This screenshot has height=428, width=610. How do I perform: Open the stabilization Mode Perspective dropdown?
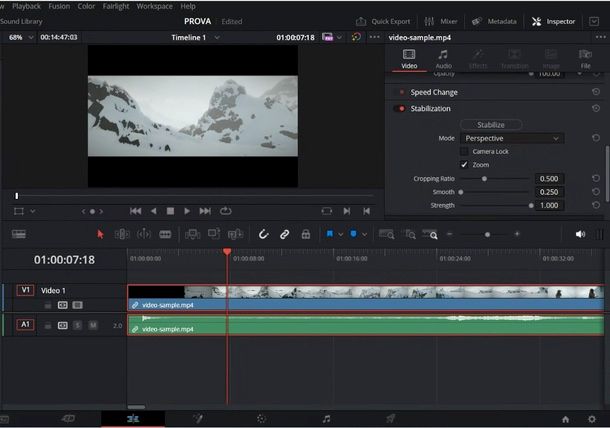click(x=512, y=139)
